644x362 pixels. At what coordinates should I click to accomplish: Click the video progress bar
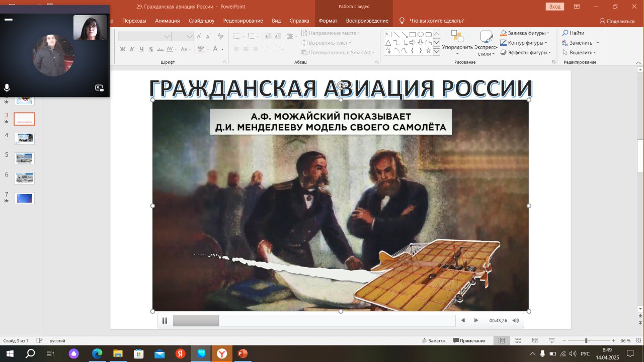[x=314, y=320]
